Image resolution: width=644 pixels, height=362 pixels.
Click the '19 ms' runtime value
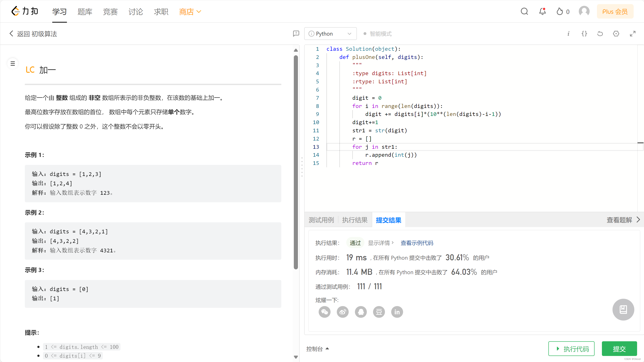pyautogui.click(x=356, y=257)
